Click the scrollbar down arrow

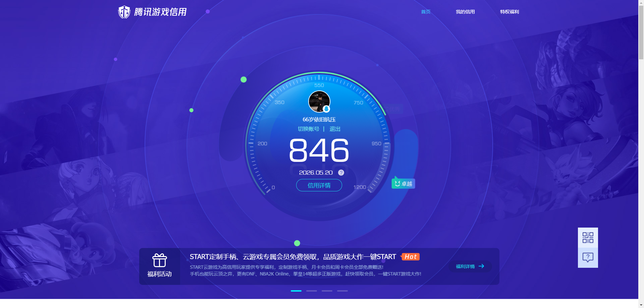[641, 305]
